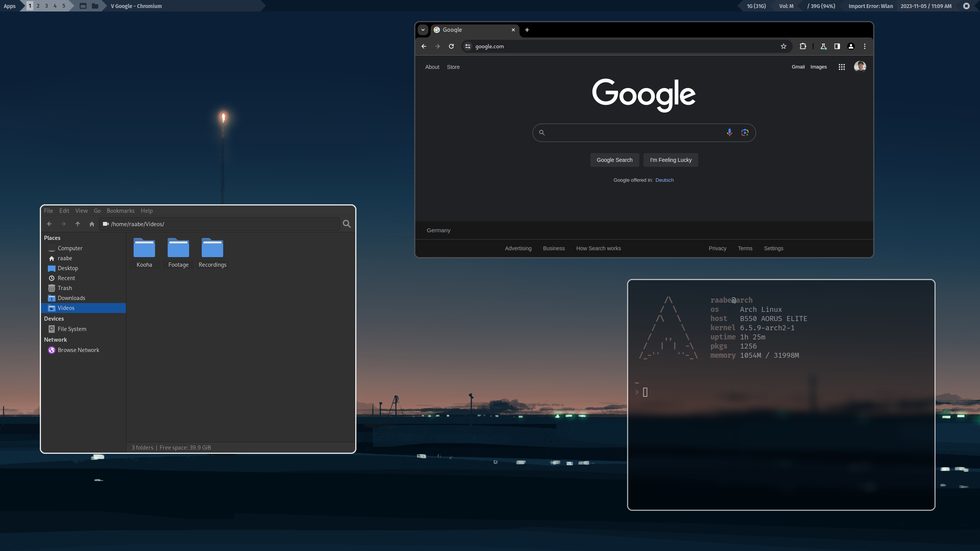Toggle the Chromium side panel icon
The width and height of the screenshot is (980, 551).
(837, 46)
